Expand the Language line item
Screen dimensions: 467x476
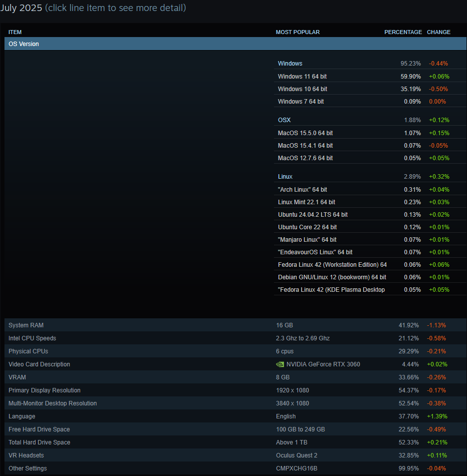[x=235, y=416]
